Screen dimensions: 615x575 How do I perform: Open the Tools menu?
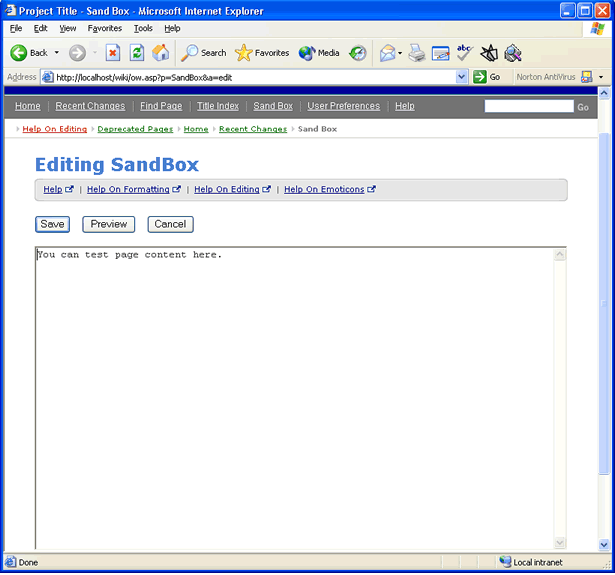coord(143,28)
